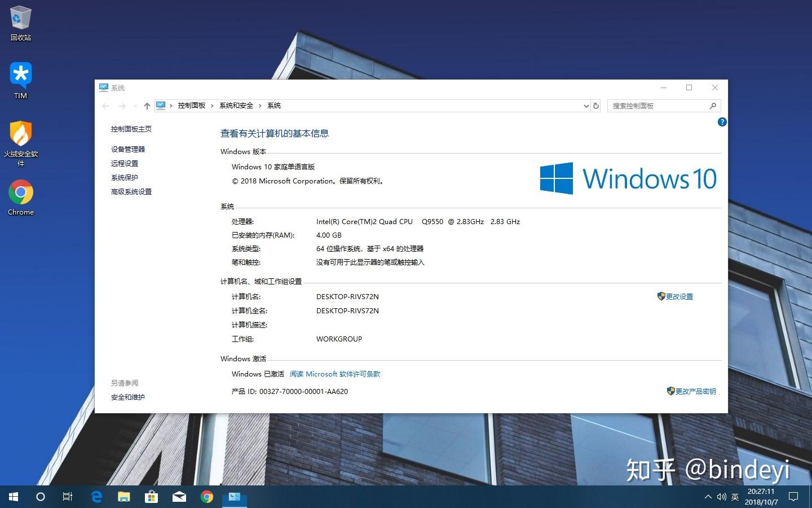This screenshot has width=812, height=508.
Task: Minimize the System window
Action: (x=664, y=87)
